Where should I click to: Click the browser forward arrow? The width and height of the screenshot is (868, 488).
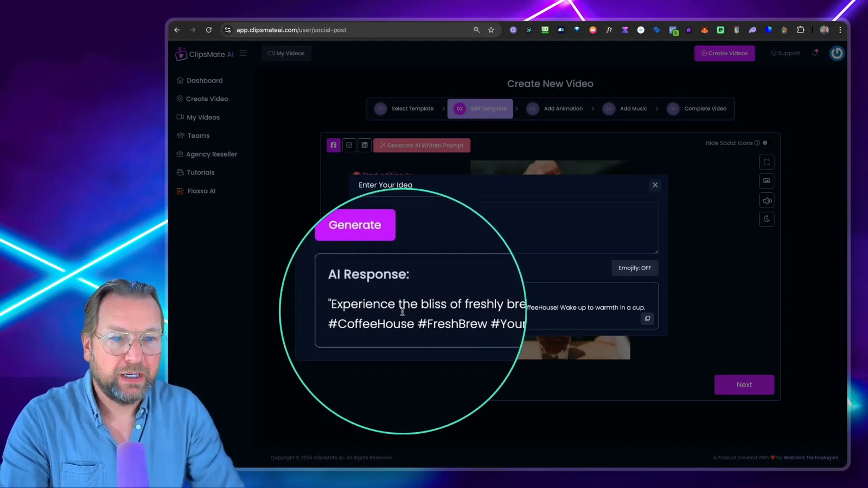pyautogui.click(x=193, y=30)
